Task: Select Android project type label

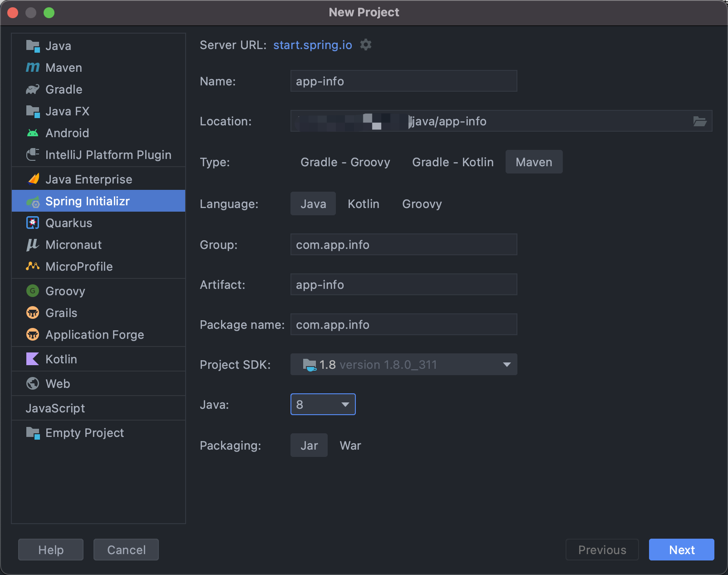Action: click(x=67, y=133)
